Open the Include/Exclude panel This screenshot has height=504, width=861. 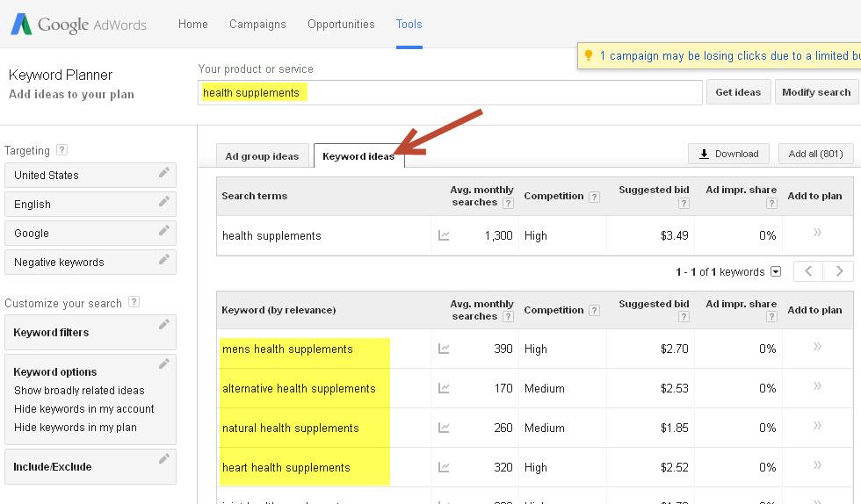[90, 466]
